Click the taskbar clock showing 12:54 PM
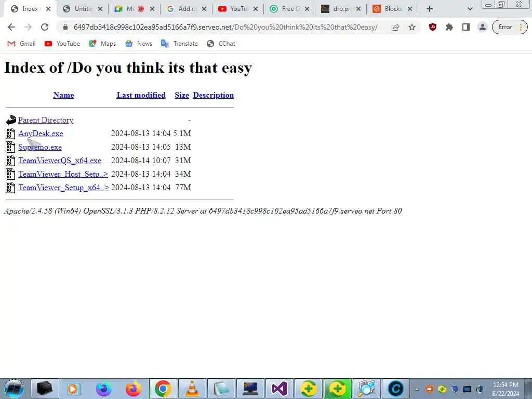Viewport: 532px width, 399px height. tap(506, 389)
